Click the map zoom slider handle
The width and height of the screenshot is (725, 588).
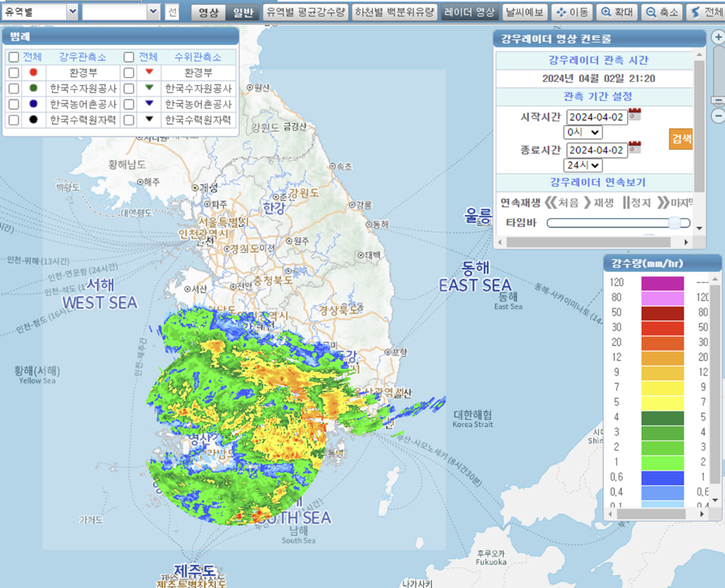pyautogui.click(x=718, y=100)
